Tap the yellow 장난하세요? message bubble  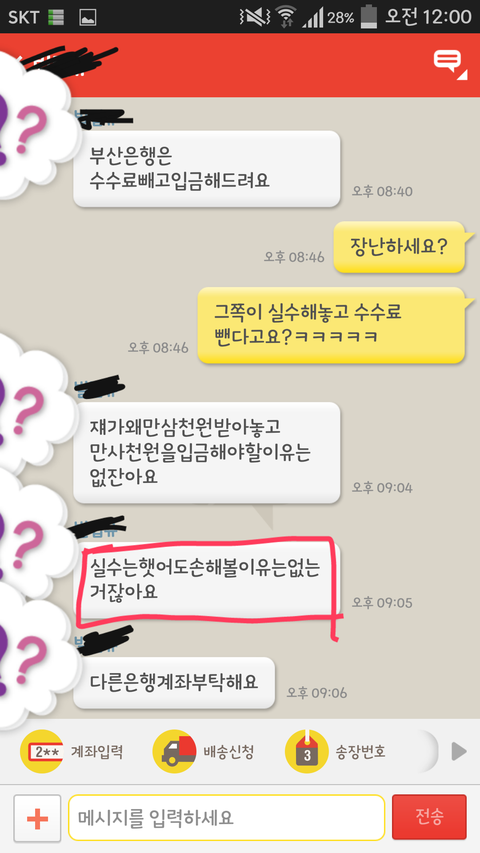pos(400,247)
